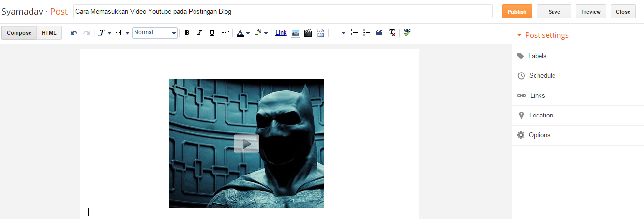The image size is (644, 219).
Task: Remove formatting from selected text
Action: [x=392, y=33]
